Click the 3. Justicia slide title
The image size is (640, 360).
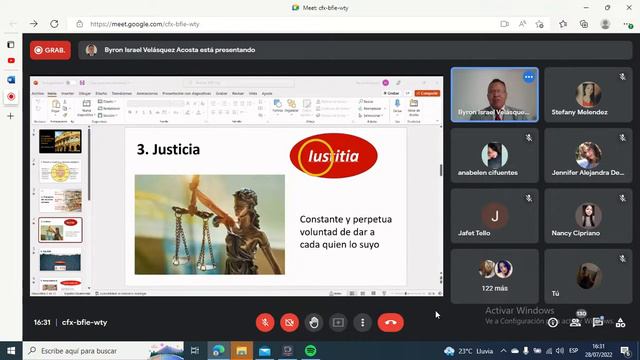coord(168,149)
